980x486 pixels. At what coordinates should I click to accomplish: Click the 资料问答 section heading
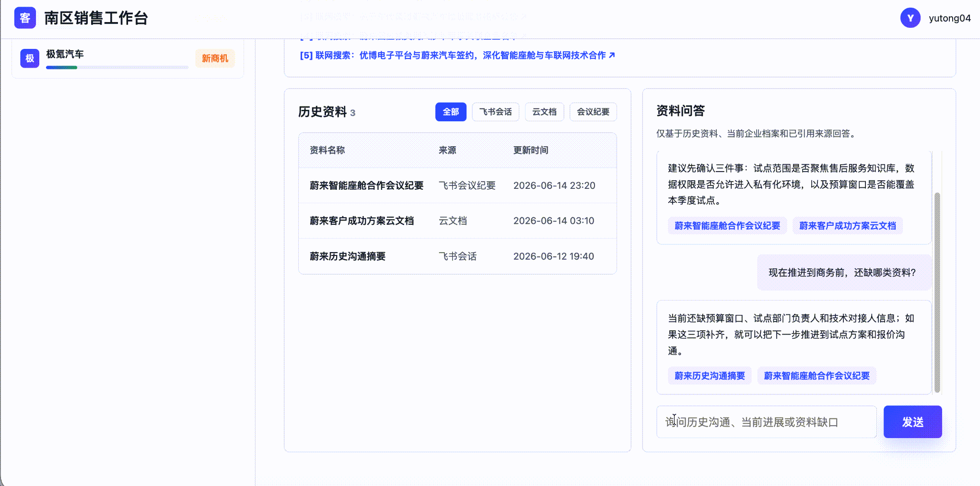680,111
